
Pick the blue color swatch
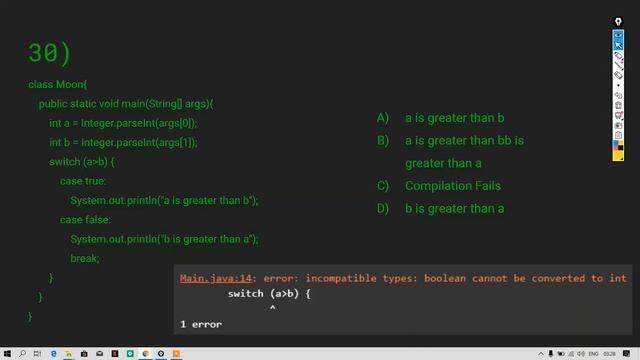pos(616,143)
